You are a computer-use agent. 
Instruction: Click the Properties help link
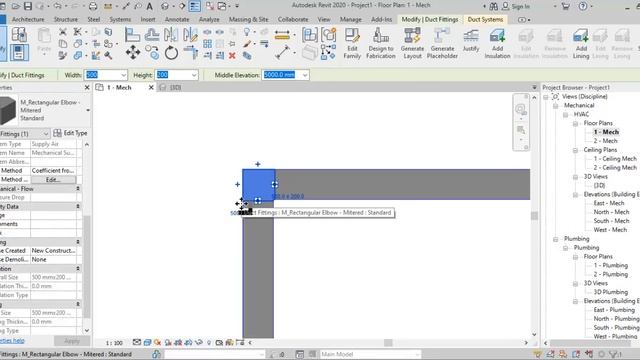point(12,340)
